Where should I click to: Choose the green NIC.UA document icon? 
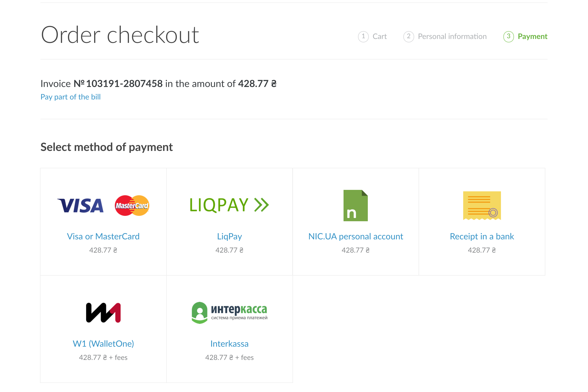[x=355, y=206]
